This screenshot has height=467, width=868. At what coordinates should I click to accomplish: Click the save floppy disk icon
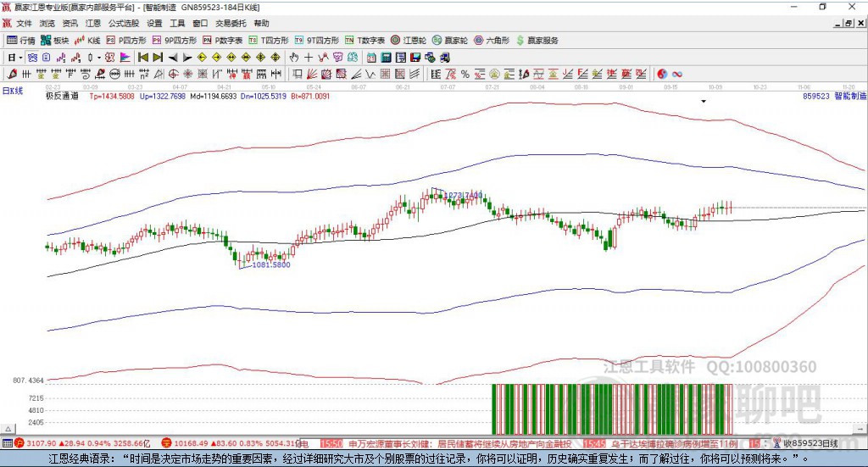(415, 58)
